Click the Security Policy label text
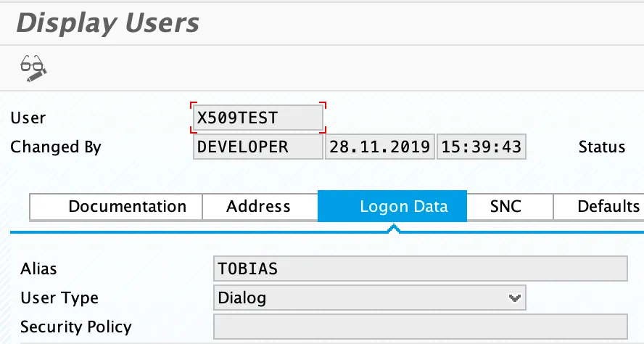Screen dimensions: 644x344 (76, 327)
